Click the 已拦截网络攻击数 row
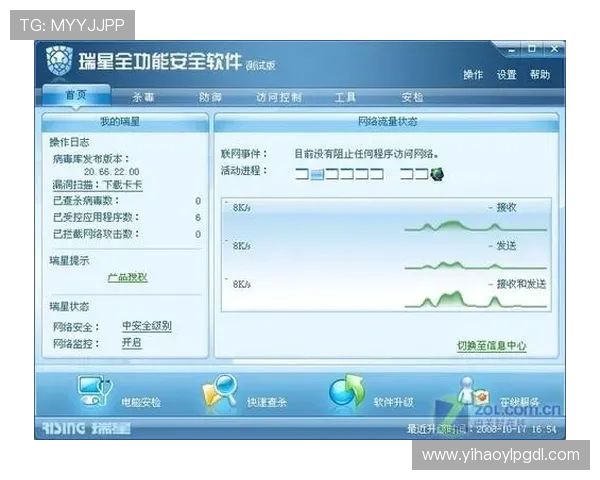600x480 pixels. coord(127,234)
